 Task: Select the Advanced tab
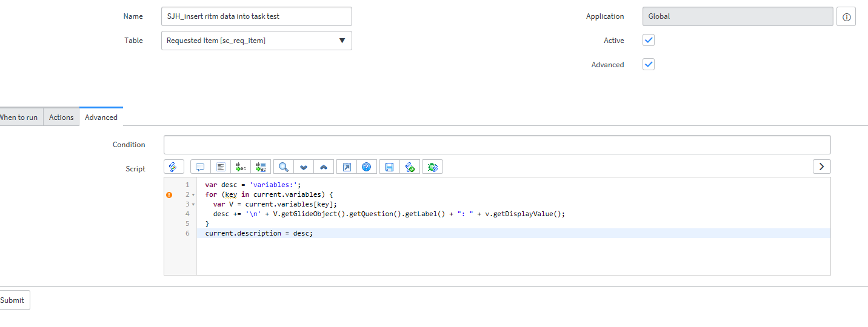[x=101, y=117]
